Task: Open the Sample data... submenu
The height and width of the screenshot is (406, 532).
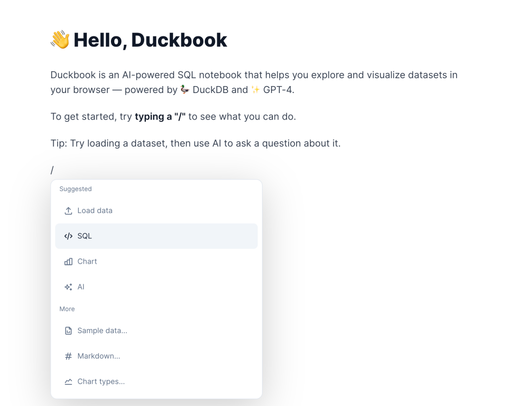Action: [x=102, y=331]
